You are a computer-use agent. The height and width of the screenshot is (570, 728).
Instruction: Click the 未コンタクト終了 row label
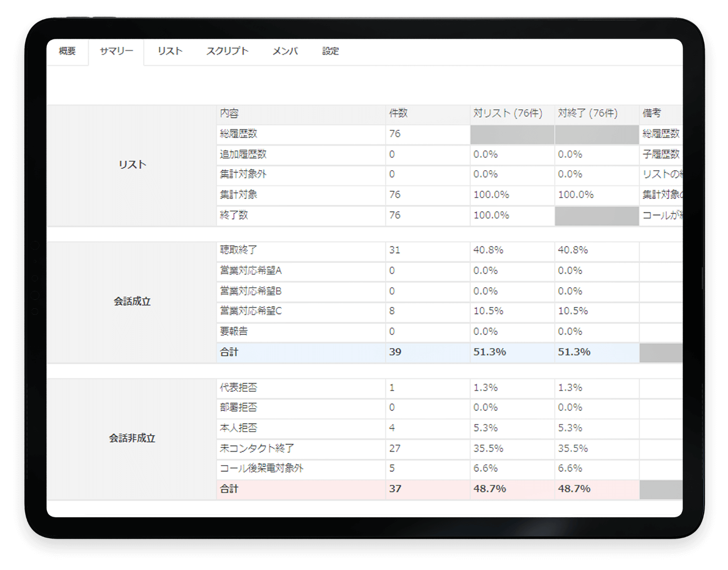click(x=257, y=448)
